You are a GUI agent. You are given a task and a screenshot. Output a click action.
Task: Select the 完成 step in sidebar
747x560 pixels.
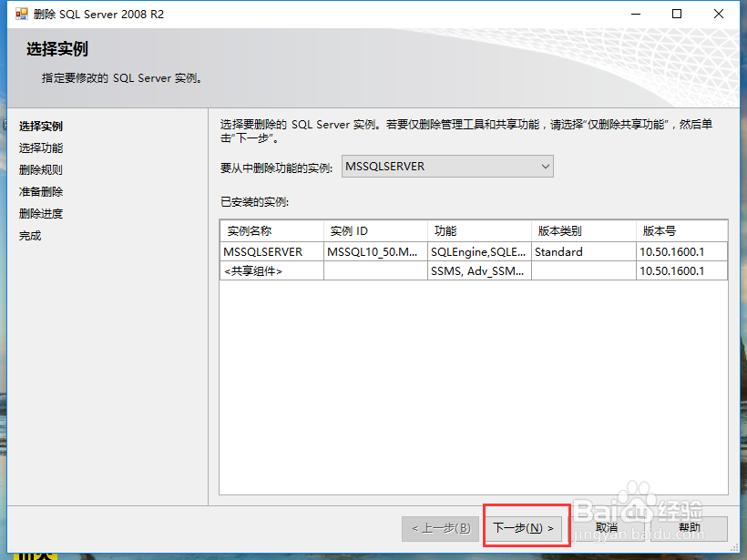[x=32, y=235]
